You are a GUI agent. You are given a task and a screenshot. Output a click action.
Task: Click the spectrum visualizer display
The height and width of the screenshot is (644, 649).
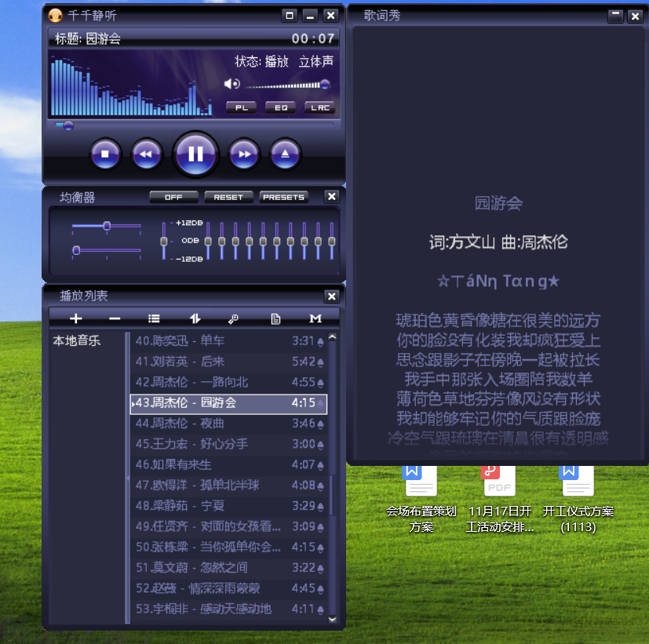click(x=132, y=86)
